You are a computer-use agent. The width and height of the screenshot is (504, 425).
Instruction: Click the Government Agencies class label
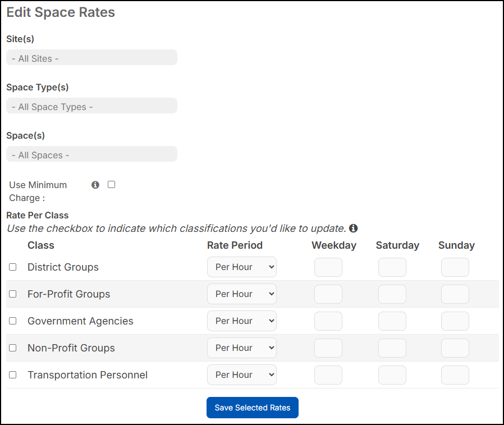(80, 321)
